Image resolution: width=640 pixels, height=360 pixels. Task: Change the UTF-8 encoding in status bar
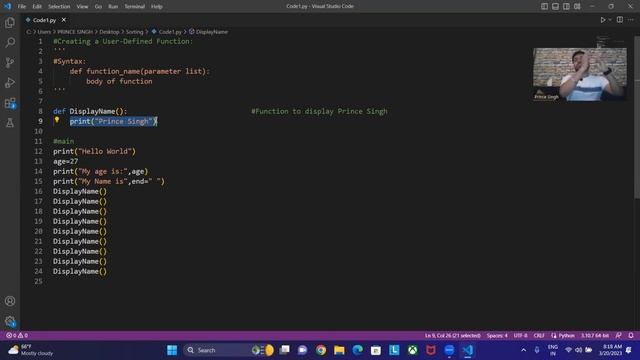pyautogui.click(x=520, y=335)
